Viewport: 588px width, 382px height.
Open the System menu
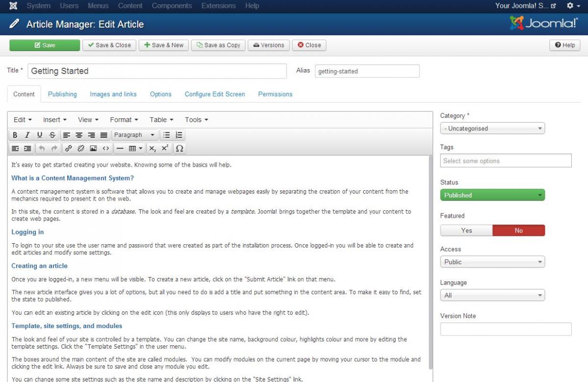38,6
